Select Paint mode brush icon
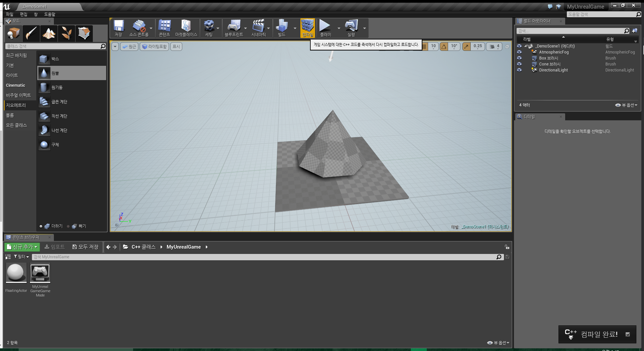The height and width of the screenshot is (351, 644). pos(31,33)
